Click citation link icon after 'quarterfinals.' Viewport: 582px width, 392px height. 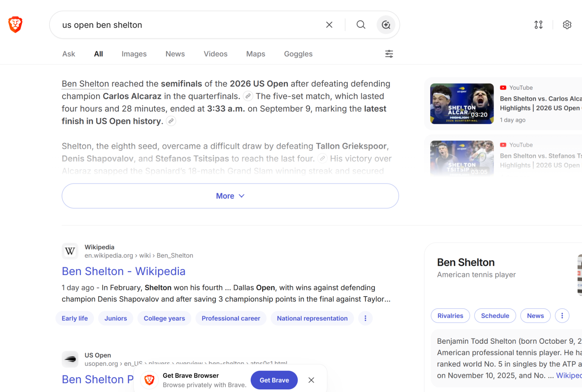click(248, 96)
